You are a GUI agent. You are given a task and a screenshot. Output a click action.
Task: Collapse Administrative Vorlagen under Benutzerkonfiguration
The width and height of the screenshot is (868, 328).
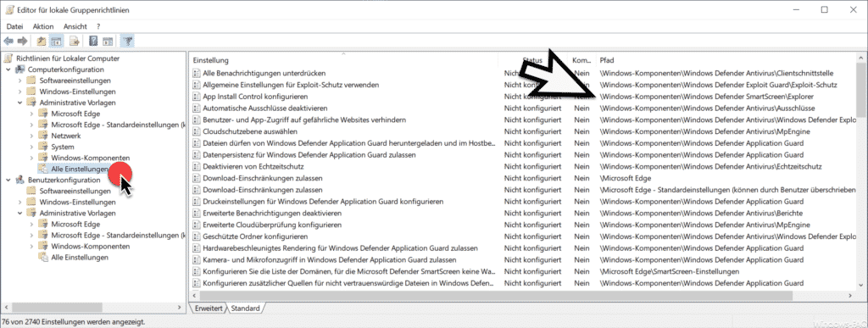tap(20, 213)
